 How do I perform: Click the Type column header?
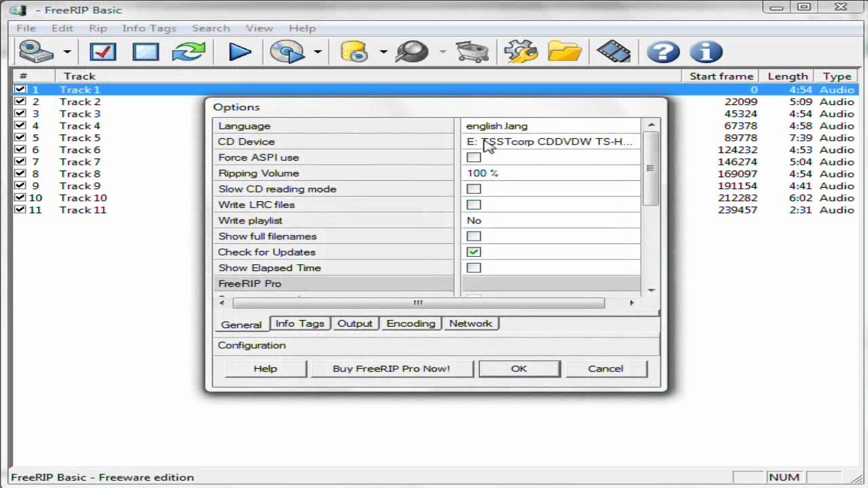tap(837, 76)
